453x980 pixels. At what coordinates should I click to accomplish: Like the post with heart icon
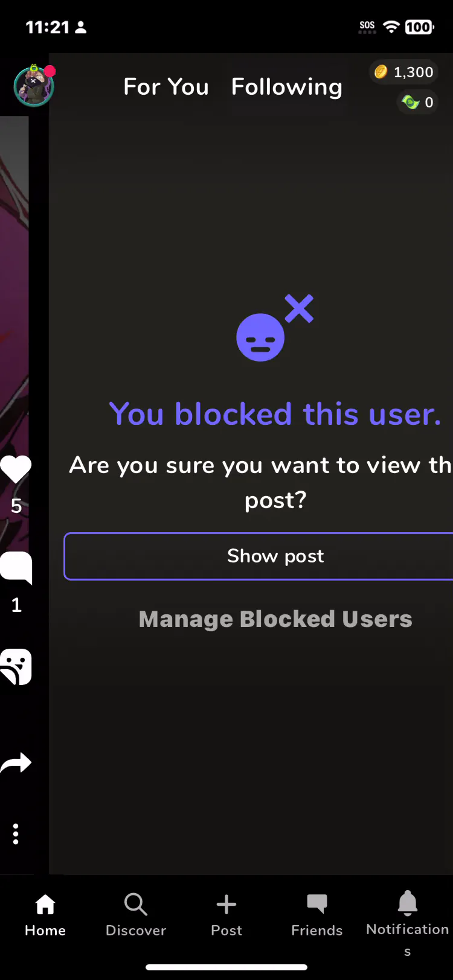(16, 469)
